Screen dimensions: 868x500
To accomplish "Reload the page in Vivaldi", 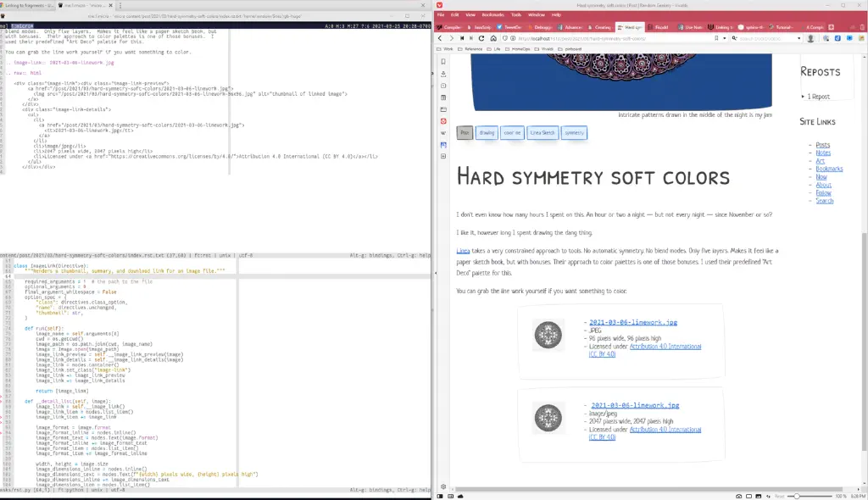I will click(x=481, y=38).
